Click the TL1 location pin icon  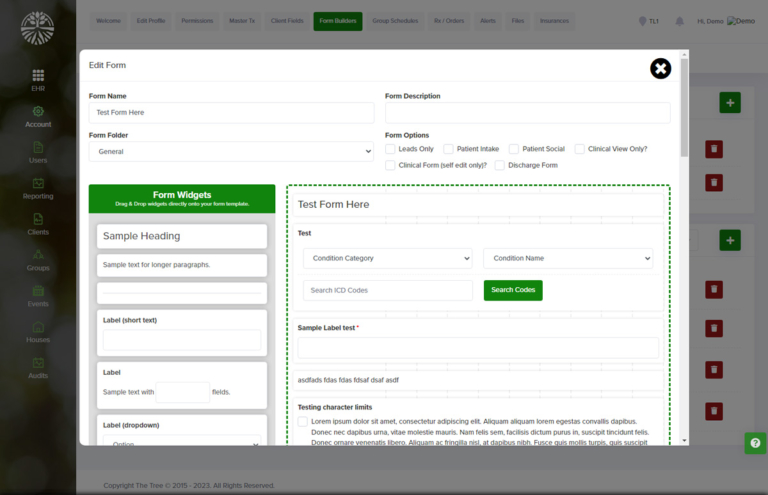[642, 21]
